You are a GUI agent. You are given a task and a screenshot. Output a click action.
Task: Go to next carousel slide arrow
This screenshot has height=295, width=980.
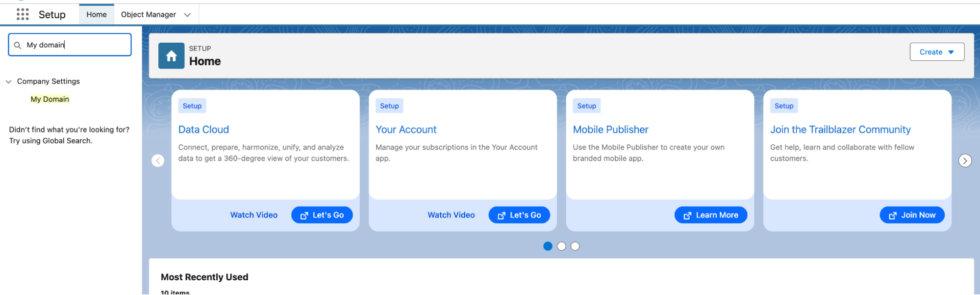(x=965, y=161)
